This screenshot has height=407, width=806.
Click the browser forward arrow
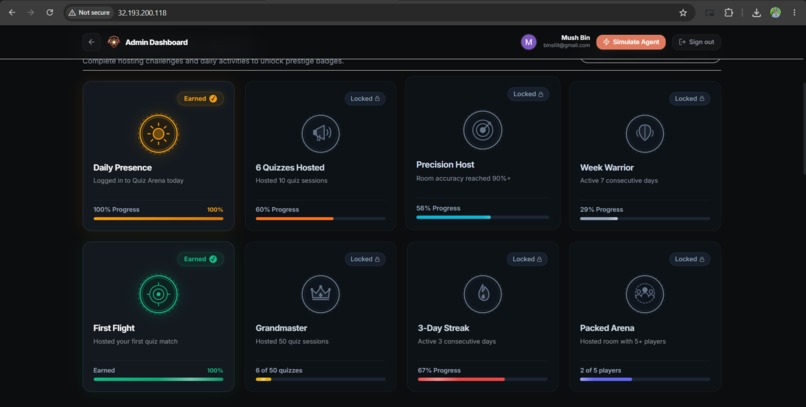31,12
